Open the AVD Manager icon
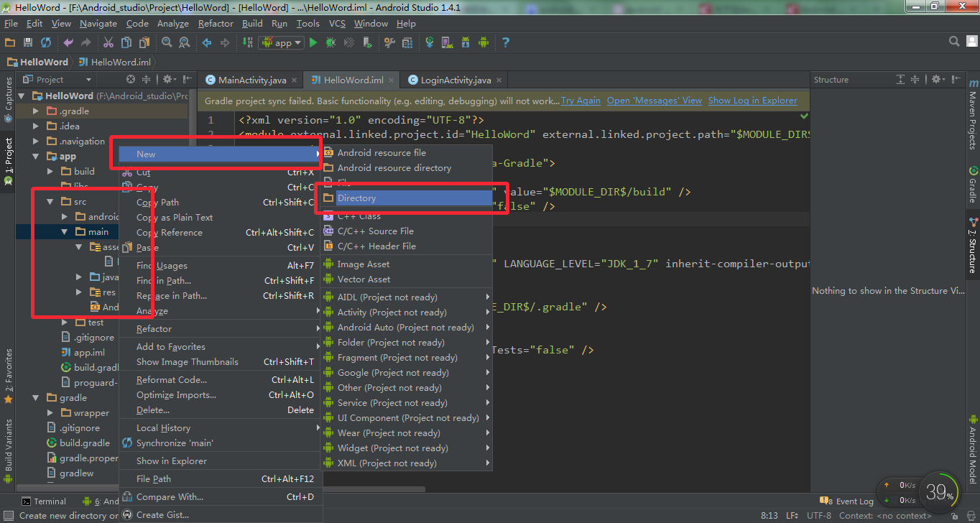Screen dimensions: 980x523 448,42
